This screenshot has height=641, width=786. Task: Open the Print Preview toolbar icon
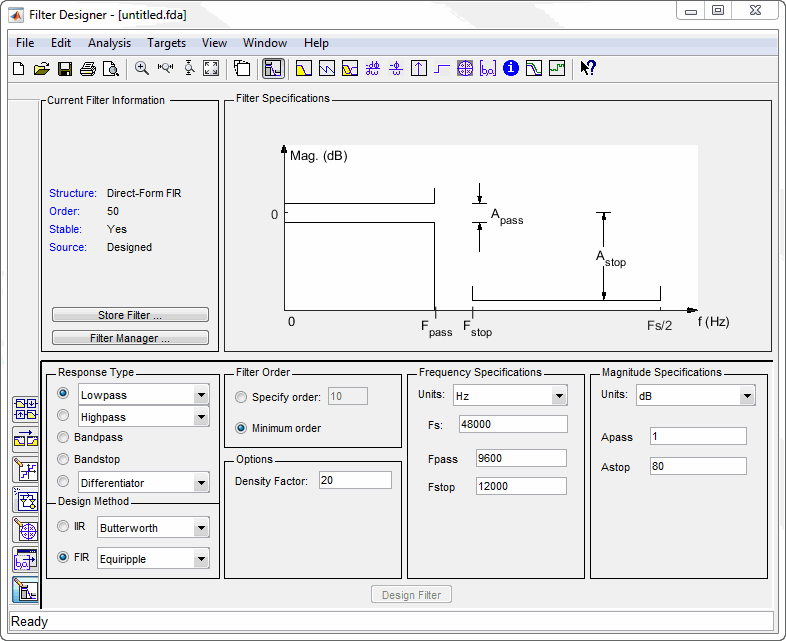[x=111, y=69]
